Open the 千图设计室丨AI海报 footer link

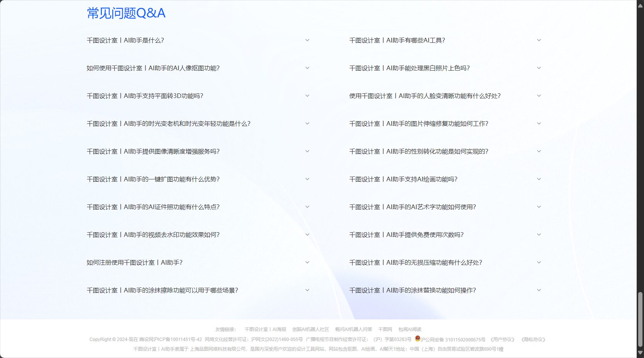tap(265, 329)
